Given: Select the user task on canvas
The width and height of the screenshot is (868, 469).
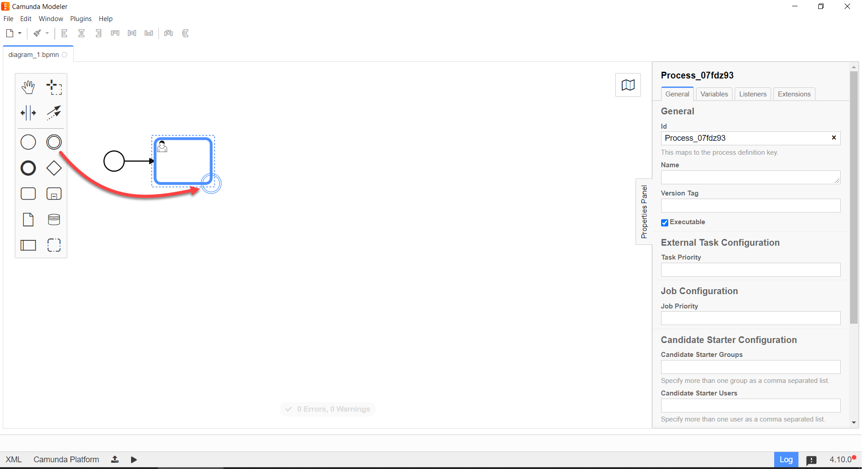Looking at the screenshot, I should click(183, 161).
